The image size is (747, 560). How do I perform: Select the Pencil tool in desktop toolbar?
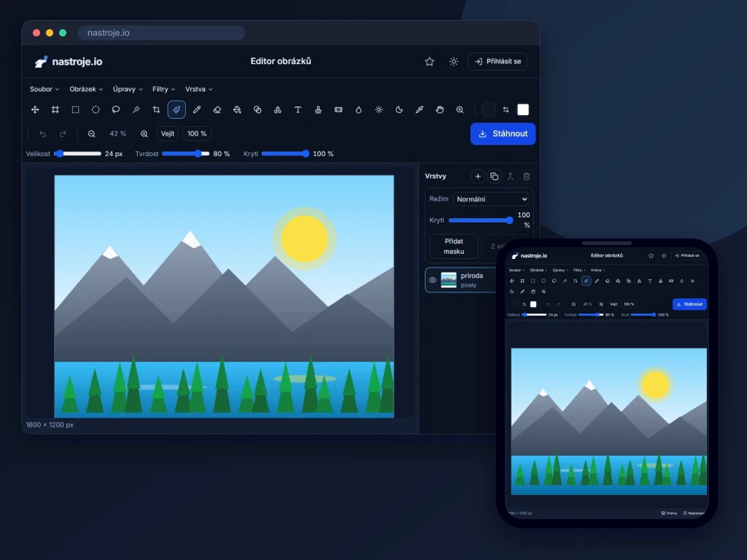197,109
